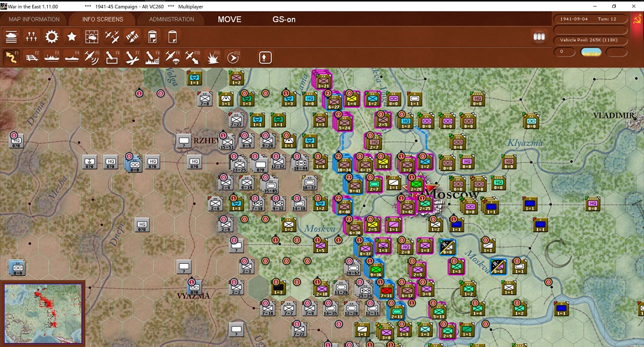Open the ADMINISTRATION tab
This screenshot has width=644, height=347.
coord(171,19)
